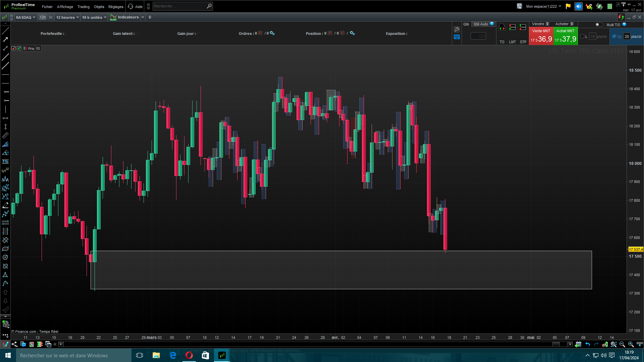Viewport: 644px width, 362px height.
Task: Click the Indicateurs chart icon
Action: (113, 17)
